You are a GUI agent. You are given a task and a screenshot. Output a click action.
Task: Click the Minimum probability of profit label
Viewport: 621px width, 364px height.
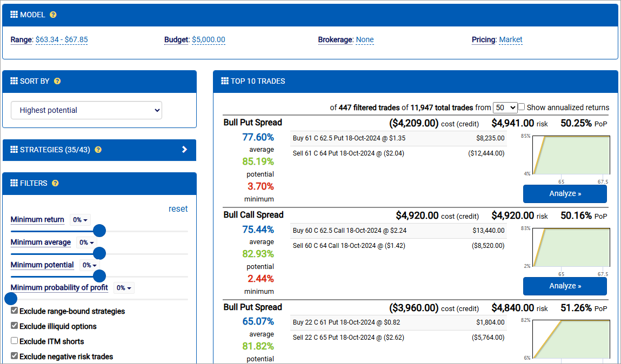tap(59, 287)
